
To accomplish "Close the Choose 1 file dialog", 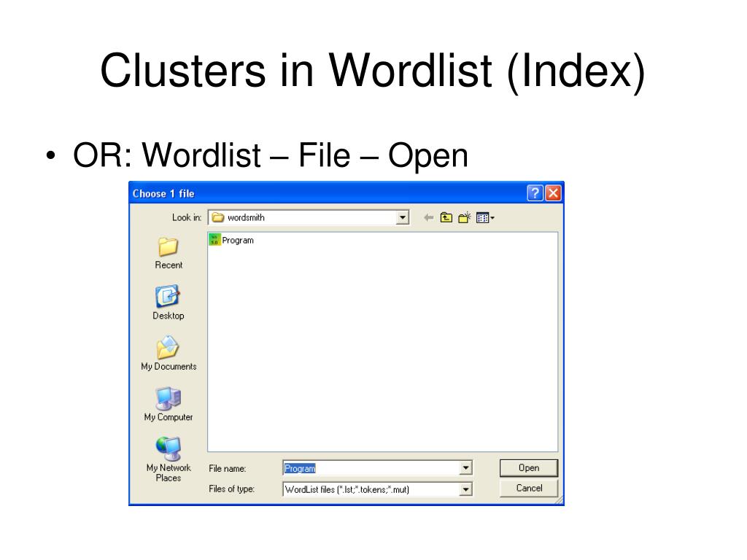I will point(553,192).
